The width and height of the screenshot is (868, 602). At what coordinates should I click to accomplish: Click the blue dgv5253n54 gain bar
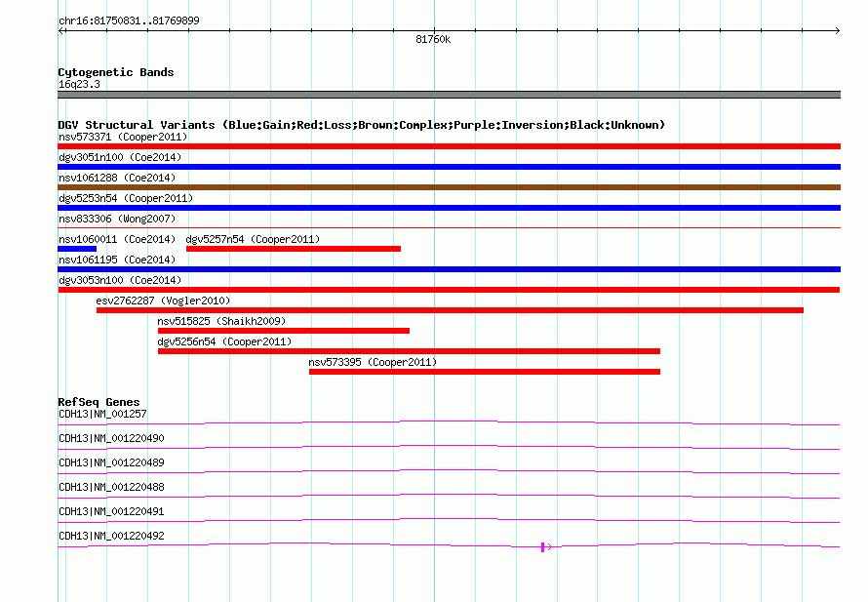tap(449, 208)
